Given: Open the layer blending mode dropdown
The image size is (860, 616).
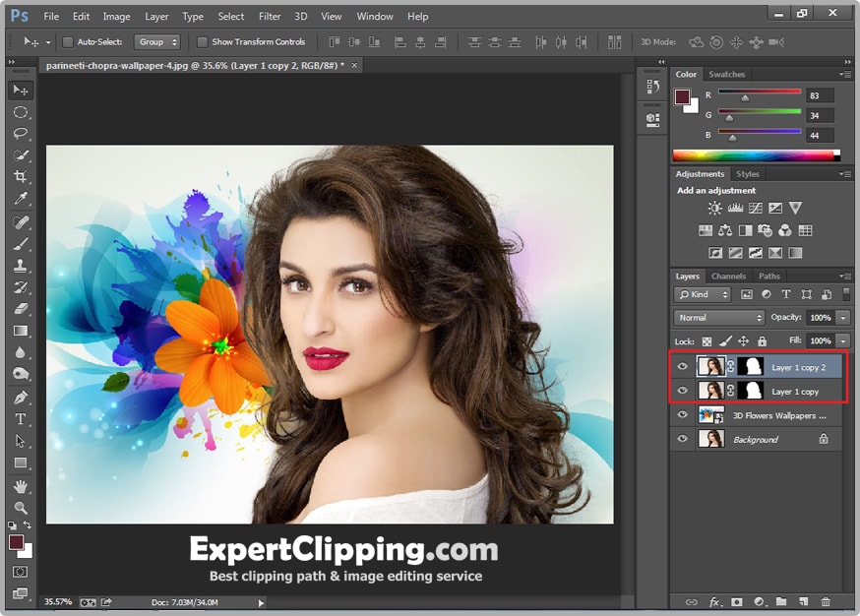Looking at the screenshot, I should pos(718,318).
